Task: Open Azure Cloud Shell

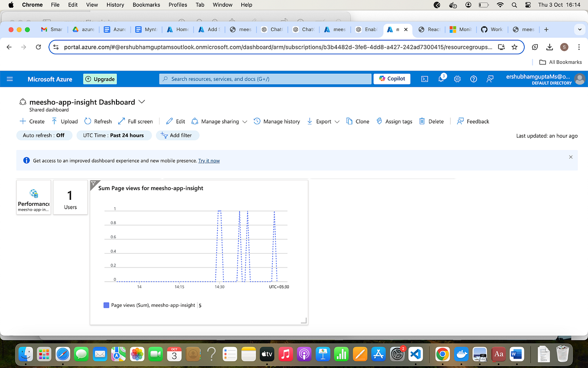Action: click(x=424, y=79)
